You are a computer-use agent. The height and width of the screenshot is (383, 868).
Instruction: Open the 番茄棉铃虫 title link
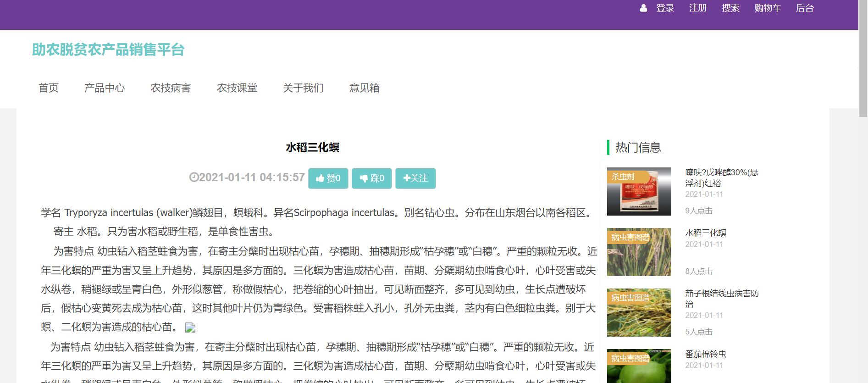[x=706, y=354]
